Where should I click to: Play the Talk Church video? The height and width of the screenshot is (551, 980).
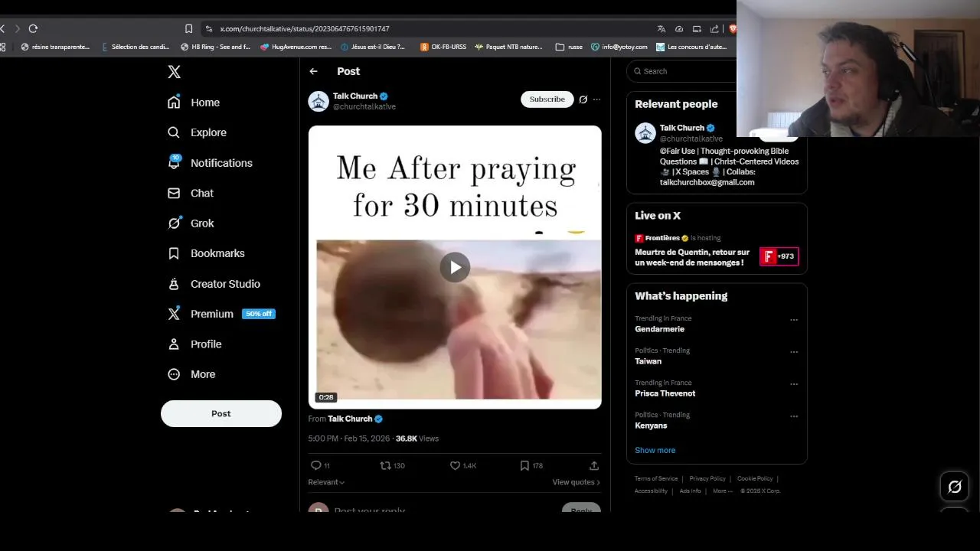point(455,267)
